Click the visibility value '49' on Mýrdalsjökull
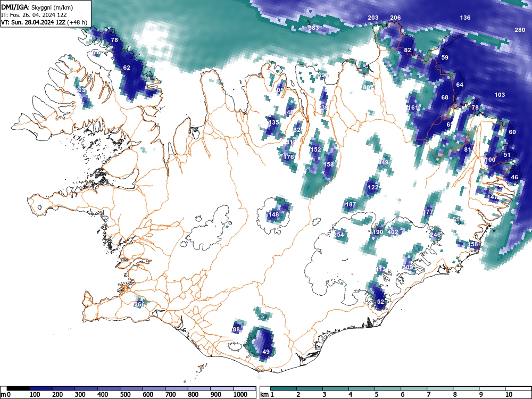This screenshot has width=532, height=399. click(x=266, y=352)
